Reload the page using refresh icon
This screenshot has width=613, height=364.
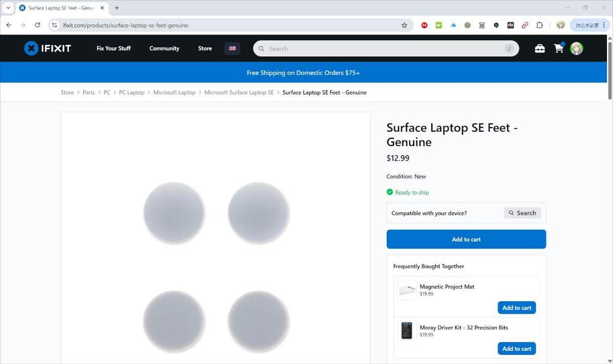click(x=38, y=25)
